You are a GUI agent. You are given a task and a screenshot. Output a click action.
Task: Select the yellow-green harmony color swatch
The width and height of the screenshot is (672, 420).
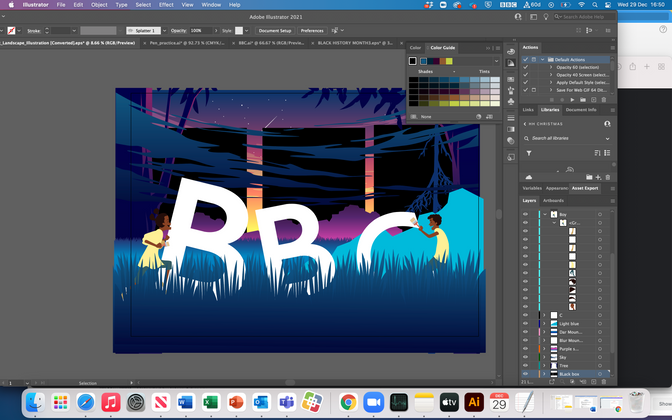pos(449,61)
